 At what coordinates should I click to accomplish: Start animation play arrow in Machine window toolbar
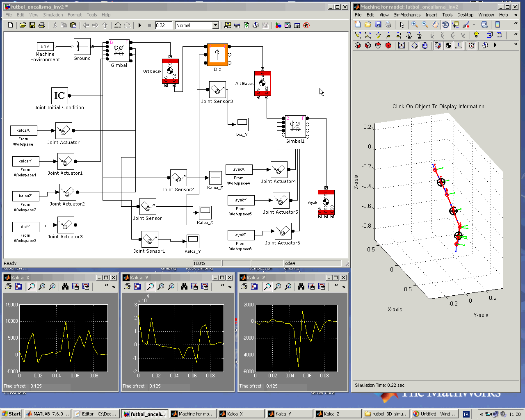point(495,45)
